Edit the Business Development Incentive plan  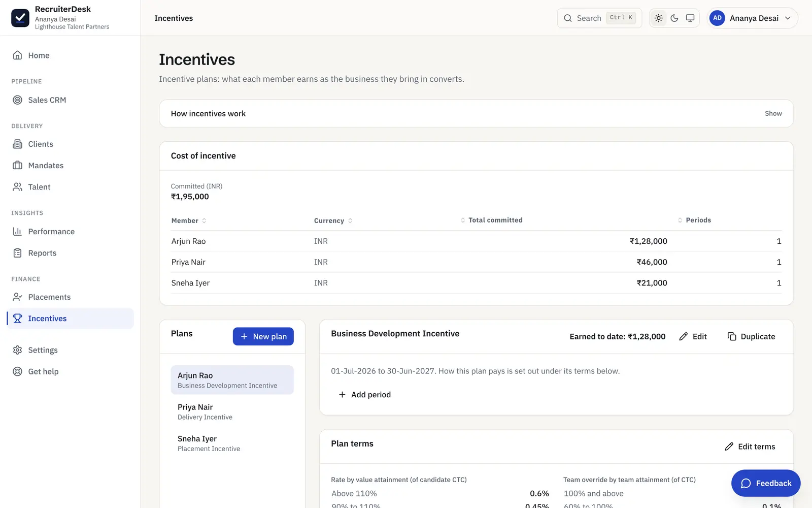pos(693,336)
